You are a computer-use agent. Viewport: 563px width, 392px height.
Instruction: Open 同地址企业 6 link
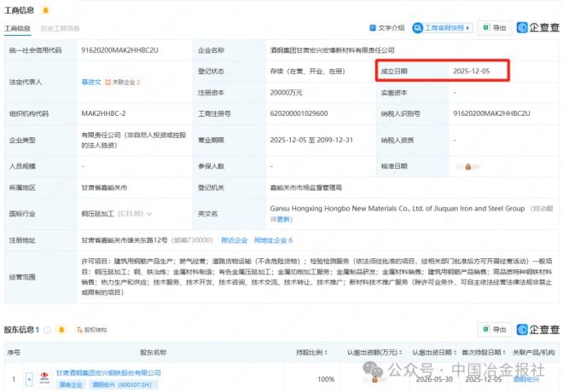[x=273, y=240]
